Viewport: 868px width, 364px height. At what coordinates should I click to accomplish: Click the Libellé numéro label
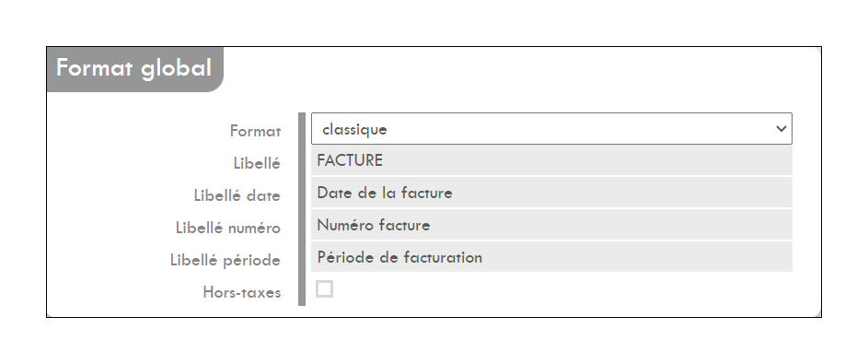coord(228,228)
